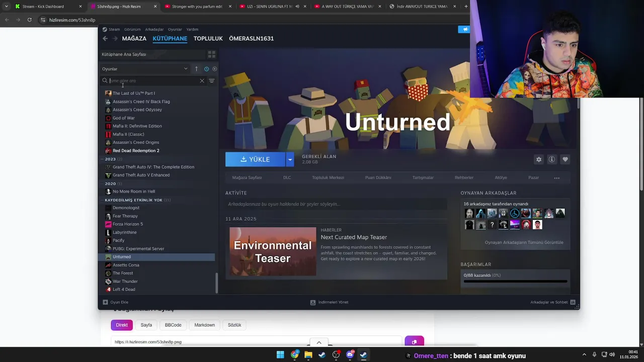Viewport: 644px width, 362px height.
Task: Open Unturned game info icon
Action: (552, 159)
